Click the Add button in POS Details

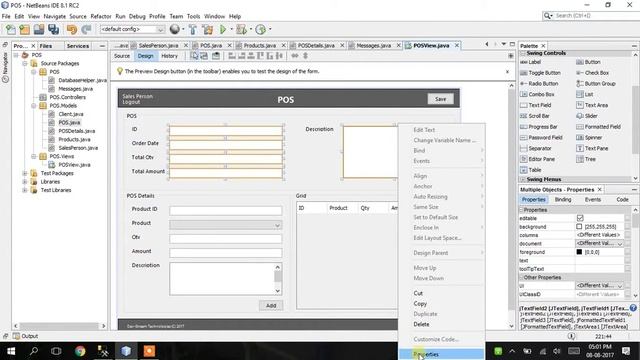coord(271,306)
